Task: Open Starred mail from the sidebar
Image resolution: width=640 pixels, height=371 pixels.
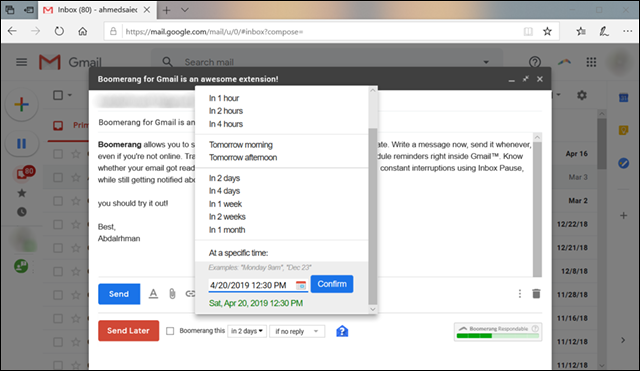Action: click(x=22, y=193)
